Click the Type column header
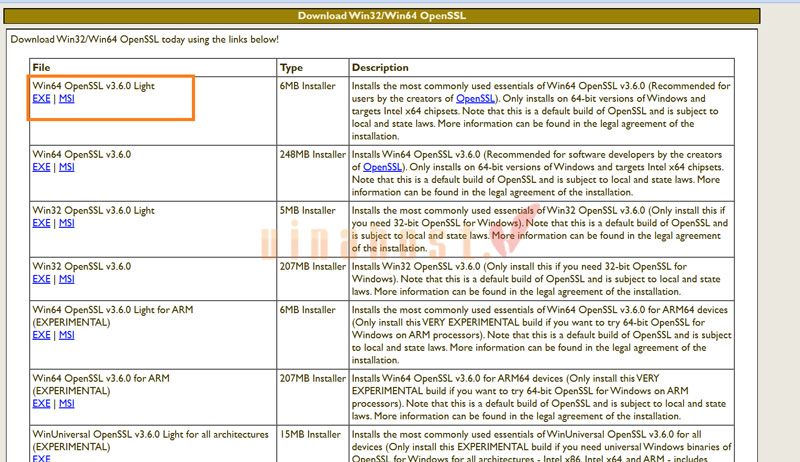This screenshot has width=800, height=462. (x=292, y=67)
